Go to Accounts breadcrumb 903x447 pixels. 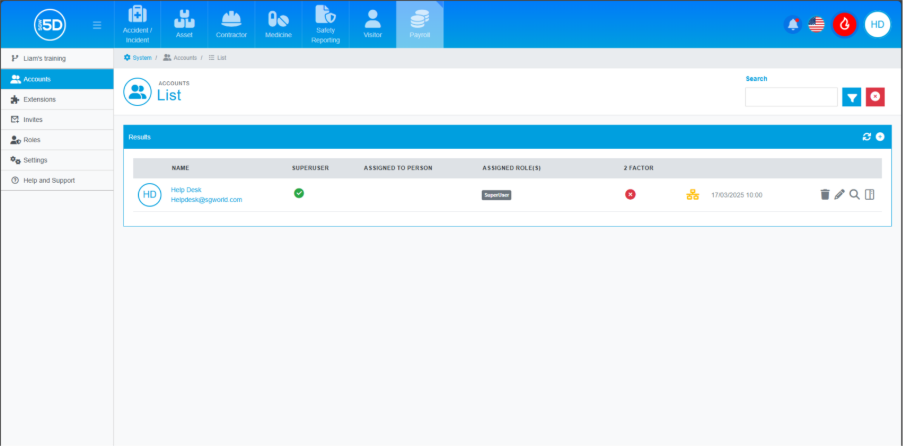180,58
